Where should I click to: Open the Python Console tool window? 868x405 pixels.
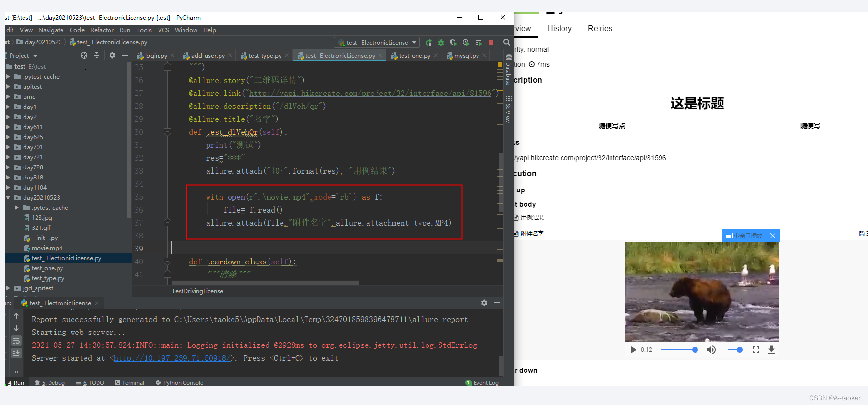(x=179, y=383)
